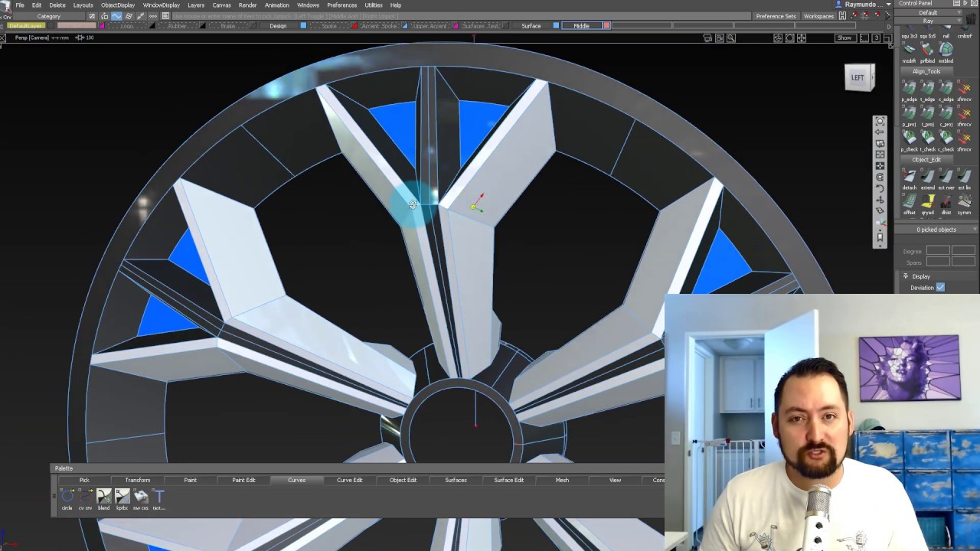Select the detach object edit tool
Screen dimensions: 980x551
pyautogui.click(x=909, y=177)
